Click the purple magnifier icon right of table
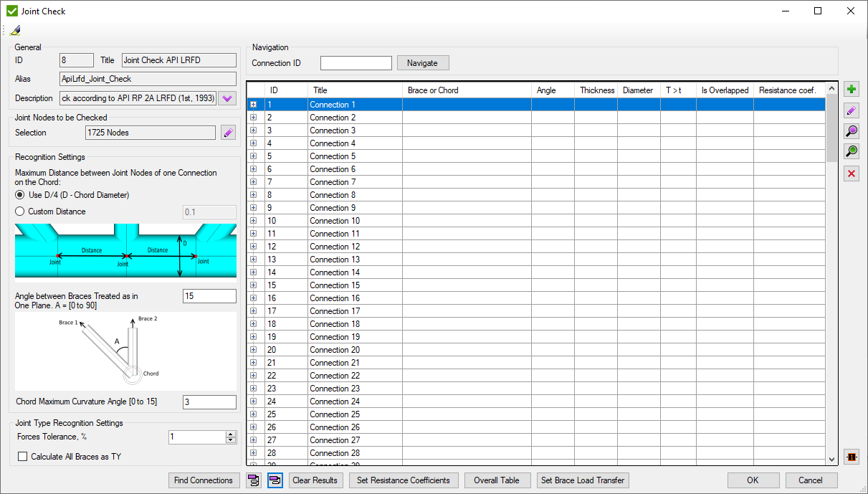 (x=852, y=131)
